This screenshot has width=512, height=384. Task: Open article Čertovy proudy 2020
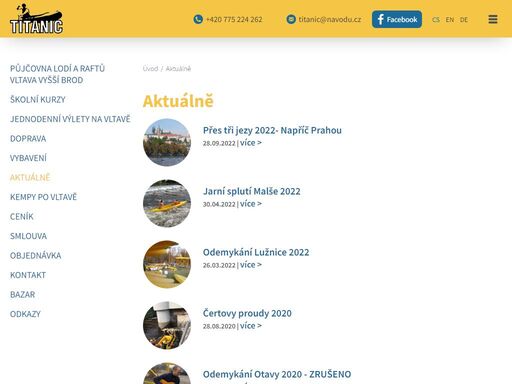click(x=247, y=313)
